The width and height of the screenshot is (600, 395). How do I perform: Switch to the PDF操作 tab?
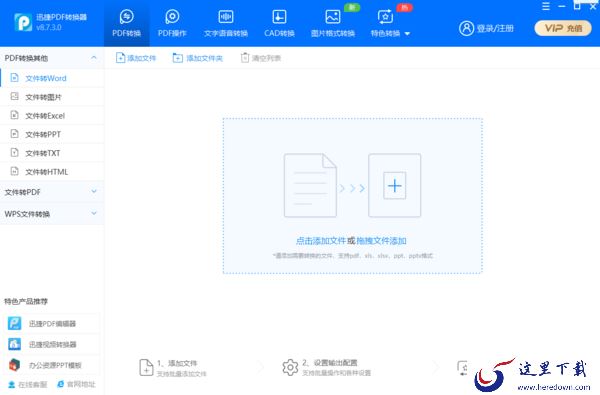[172, 23]
